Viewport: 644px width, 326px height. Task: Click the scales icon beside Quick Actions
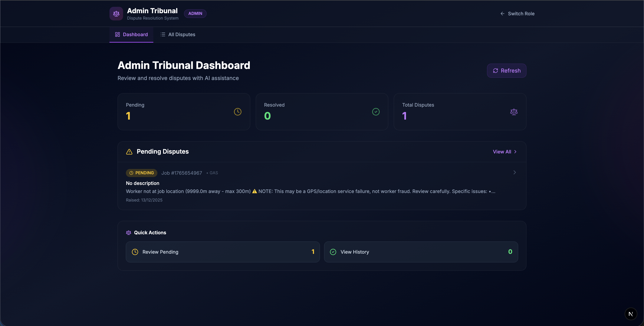click(128, 233)
